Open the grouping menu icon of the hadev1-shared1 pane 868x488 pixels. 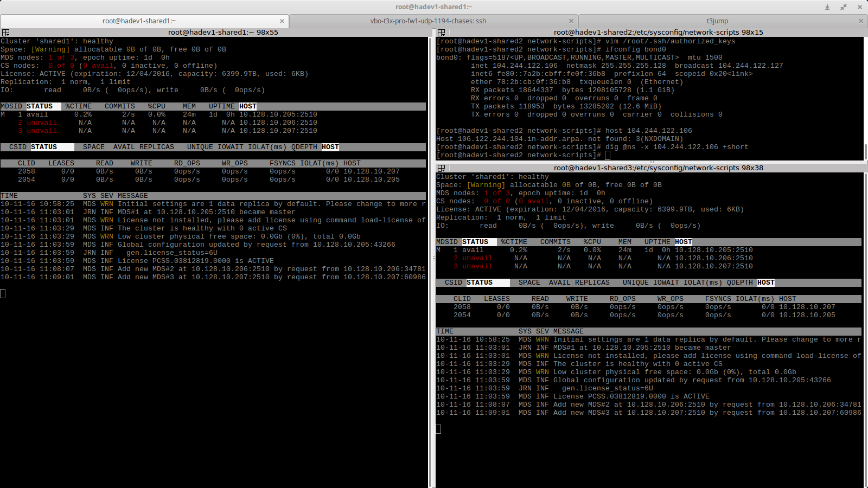tap(5, 33)
